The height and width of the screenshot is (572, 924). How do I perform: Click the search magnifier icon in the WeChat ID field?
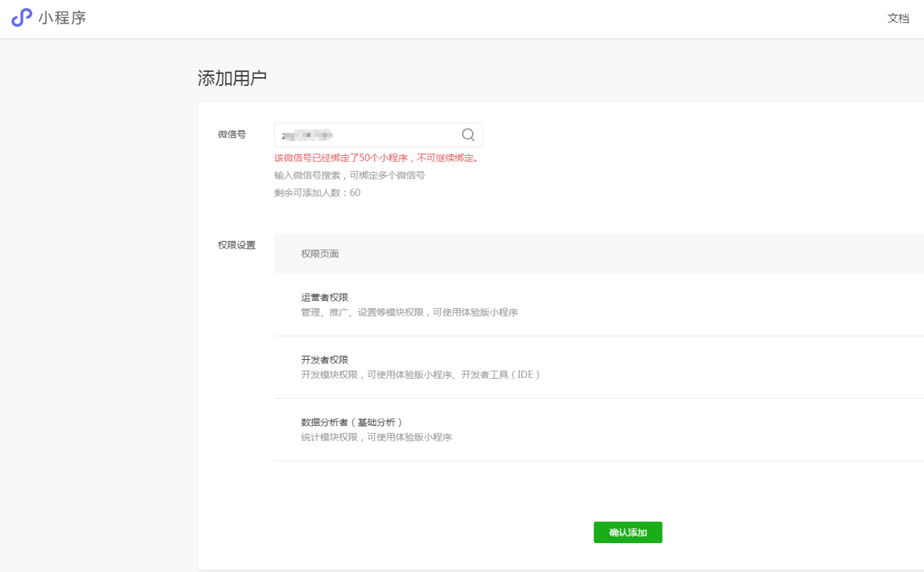click(467, 134)
